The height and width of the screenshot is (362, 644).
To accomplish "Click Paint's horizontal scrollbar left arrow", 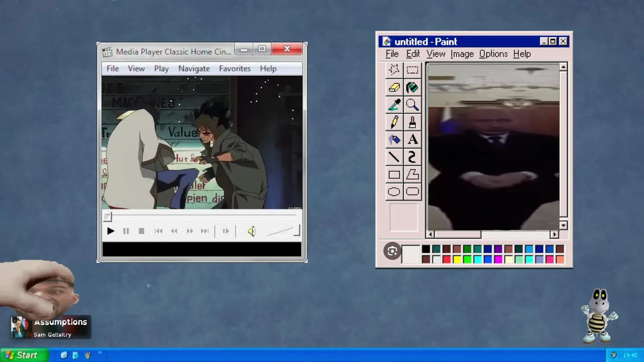I will [x=430, y=234].
